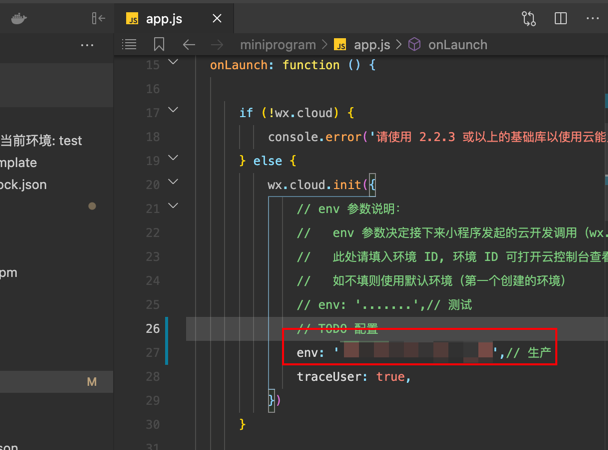608x450 pixels.
Task: Click the '// 生产' trailing comment
Action: [529, 353]
